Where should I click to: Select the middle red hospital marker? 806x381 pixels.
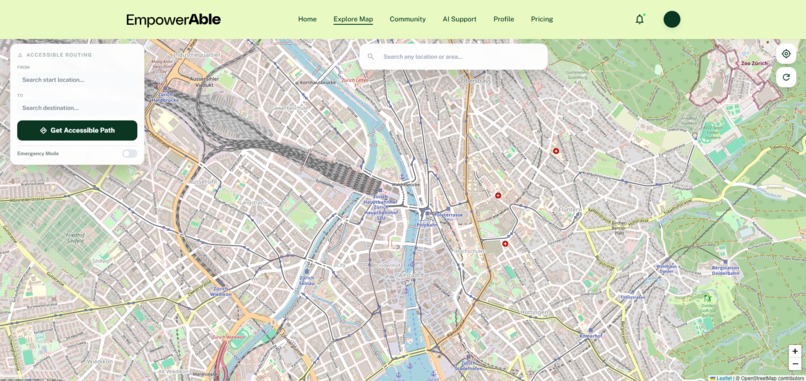point(498,195)
